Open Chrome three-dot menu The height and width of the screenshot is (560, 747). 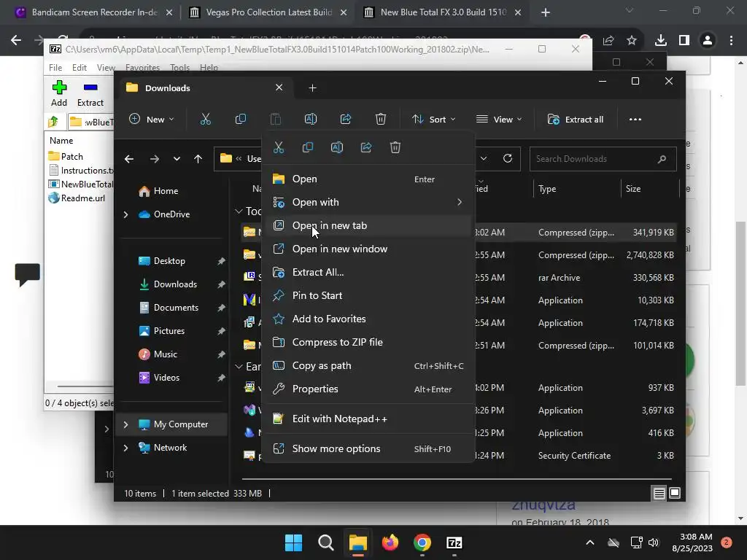[731, 41]
